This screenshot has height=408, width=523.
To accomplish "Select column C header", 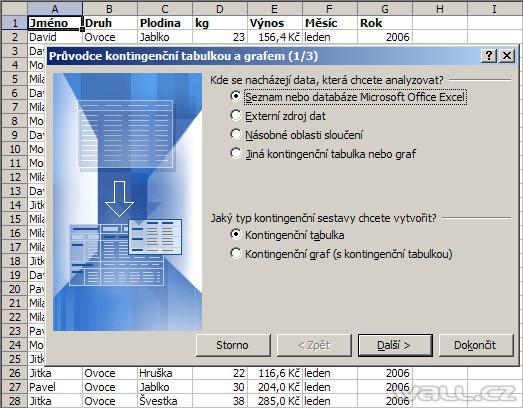I will [165, 9].
